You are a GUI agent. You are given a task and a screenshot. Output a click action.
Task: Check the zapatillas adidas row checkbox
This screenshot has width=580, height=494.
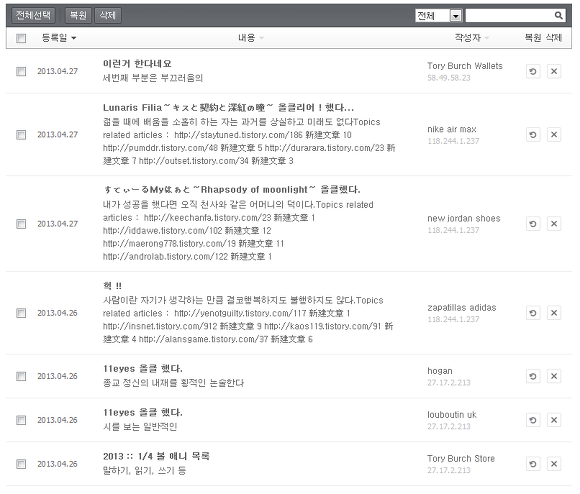click(21, 313)
